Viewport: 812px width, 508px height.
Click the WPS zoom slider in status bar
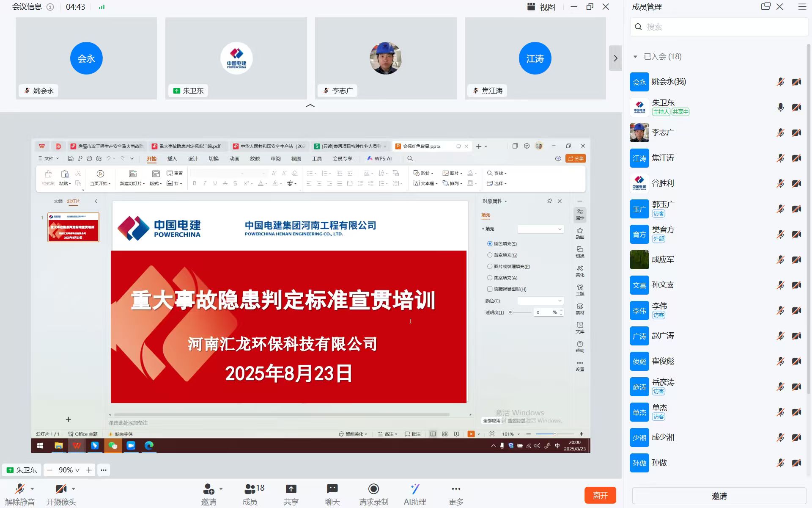(x=555, y=434)
